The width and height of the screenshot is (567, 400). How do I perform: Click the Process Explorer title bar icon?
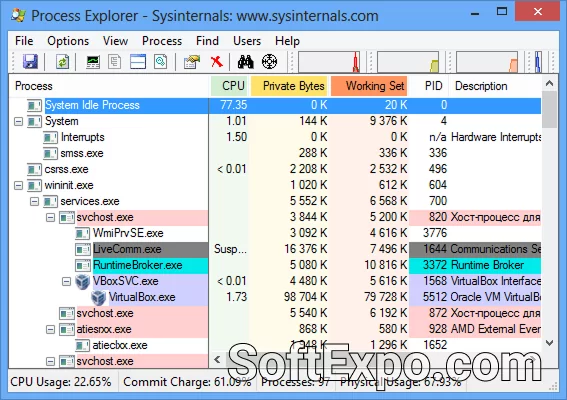click(x=18, y=15)
